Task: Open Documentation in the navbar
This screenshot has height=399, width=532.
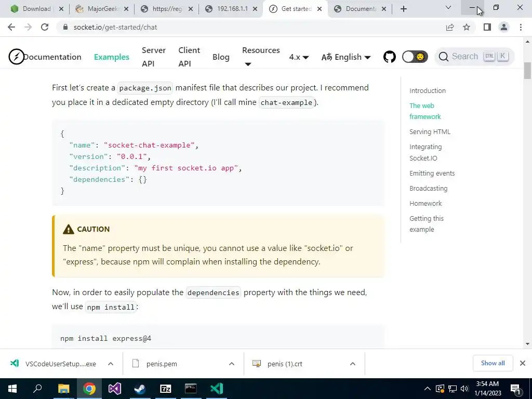Action: pyautogui.click(x=52, y=57)
